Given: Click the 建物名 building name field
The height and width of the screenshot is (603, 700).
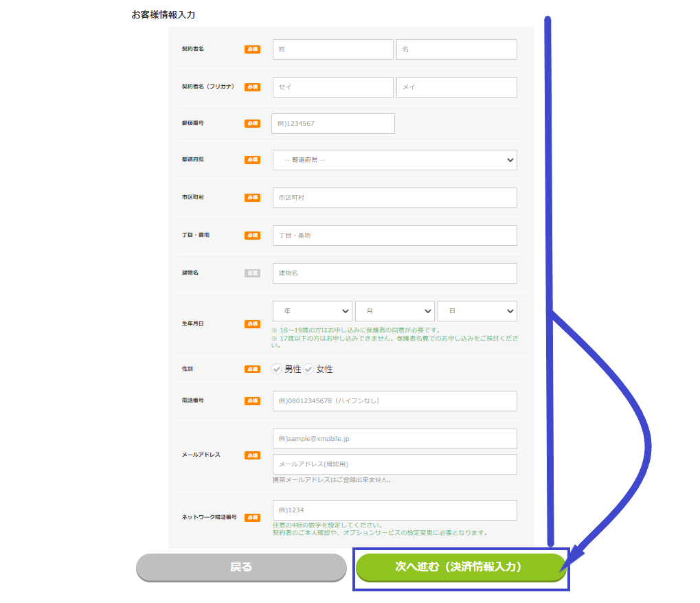Looking at the screenshot, I should [394, 273].
